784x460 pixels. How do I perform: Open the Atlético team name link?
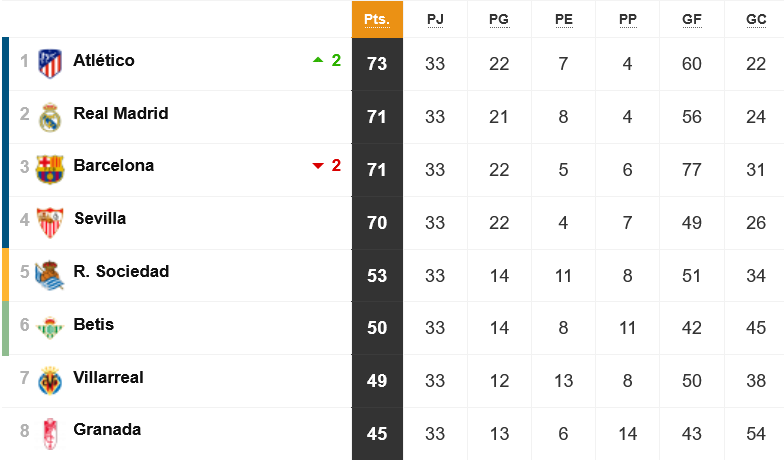[x=104, y=60]
